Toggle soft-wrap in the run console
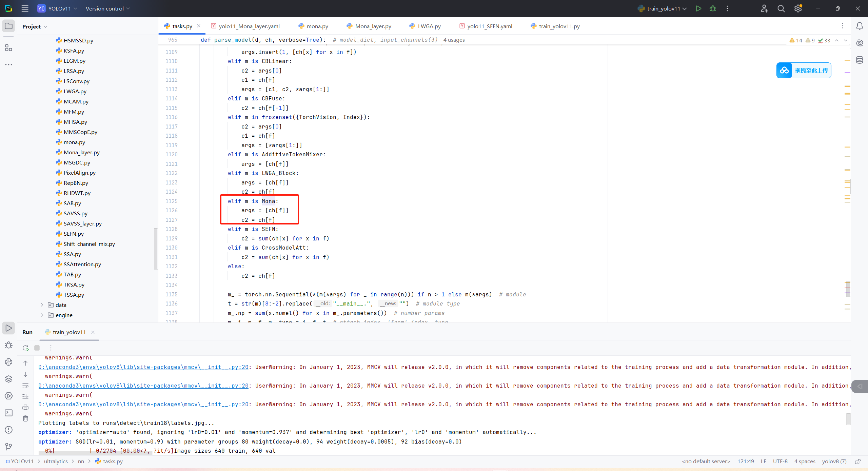The image size is (868, 471). click(25, 386)
